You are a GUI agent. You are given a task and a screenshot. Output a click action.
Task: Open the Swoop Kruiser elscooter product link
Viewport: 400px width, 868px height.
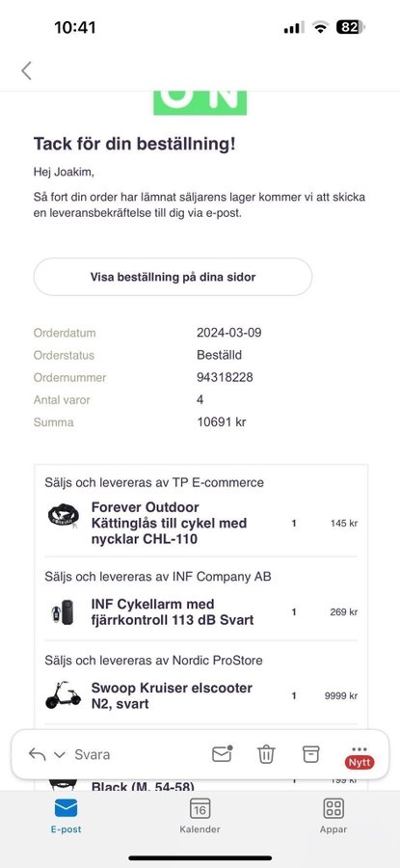(x=172, y=695)
